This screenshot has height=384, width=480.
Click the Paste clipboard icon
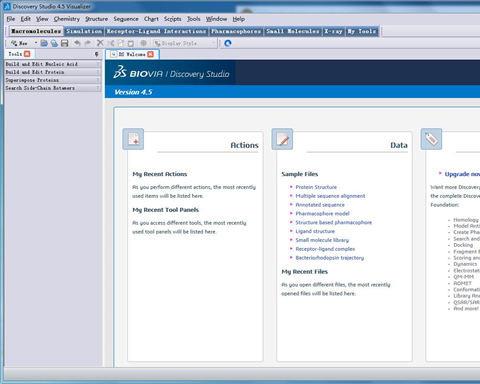coord(131,43)
